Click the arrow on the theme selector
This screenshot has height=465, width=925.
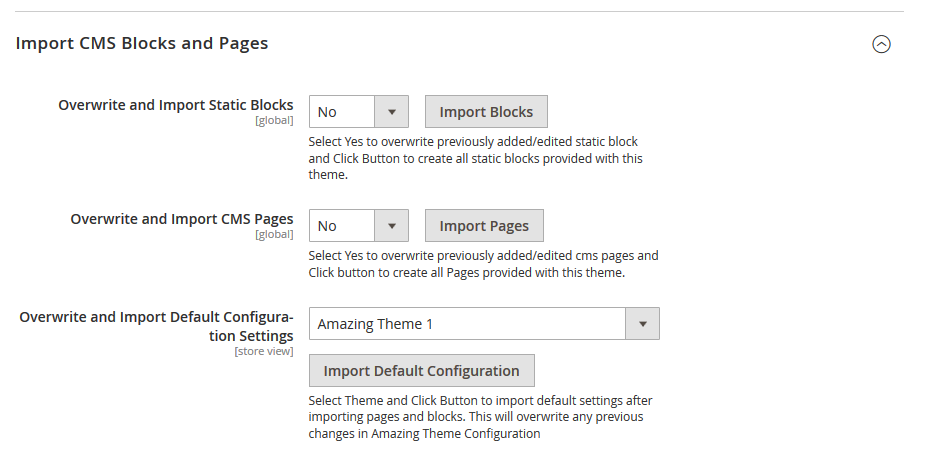642,323
